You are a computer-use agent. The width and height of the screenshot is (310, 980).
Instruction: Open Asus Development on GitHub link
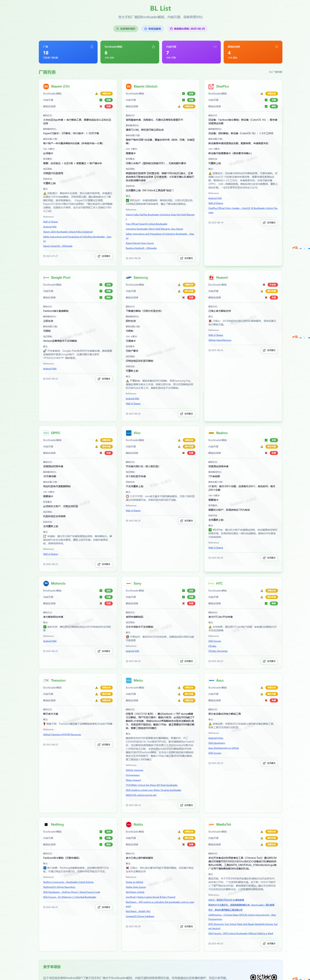[224, 748]
